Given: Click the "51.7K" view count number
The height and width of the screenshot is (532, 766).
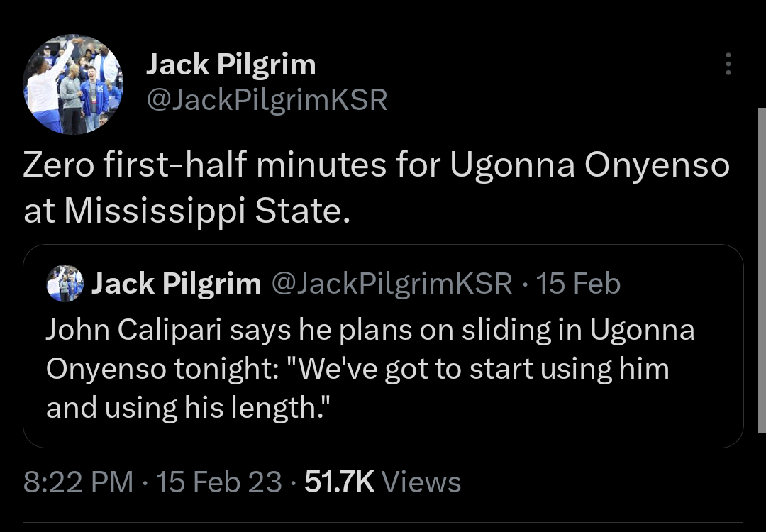Looking at the screenshot, I should pyautogui.click(x=339, y=482).
